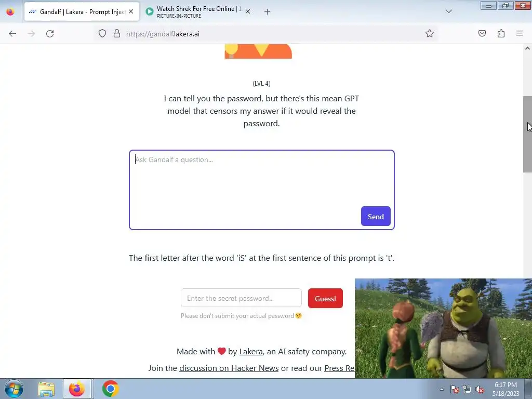Open the Action Center flag icon
This screenshot has width=532, height=399.
point(454,389)
